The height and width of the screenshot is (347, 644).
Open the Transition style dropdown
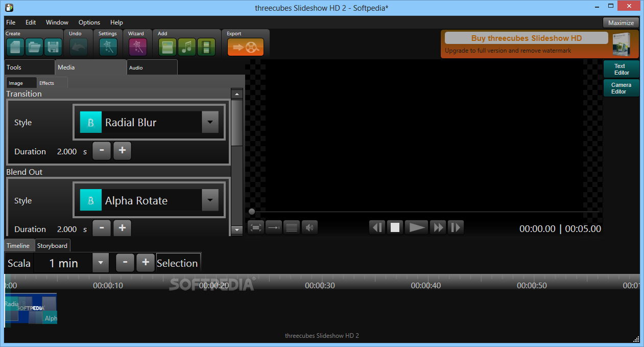pos(210,122)
